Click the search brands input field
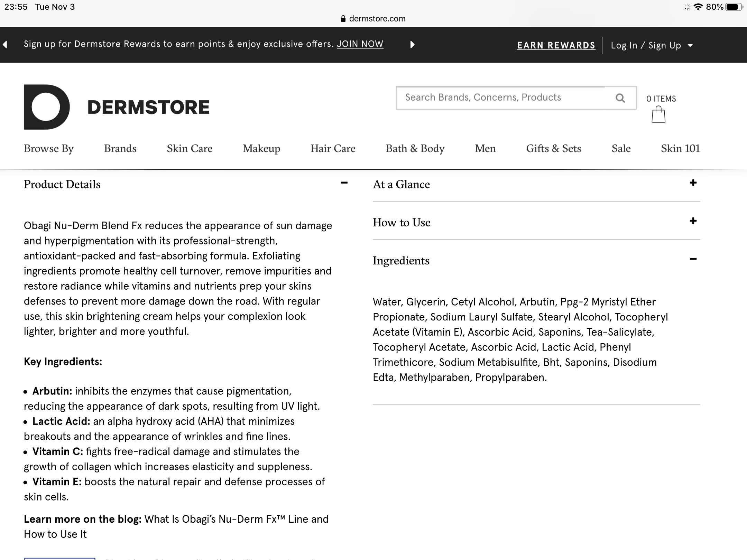The image size is (747, 560). coord(501,97)
